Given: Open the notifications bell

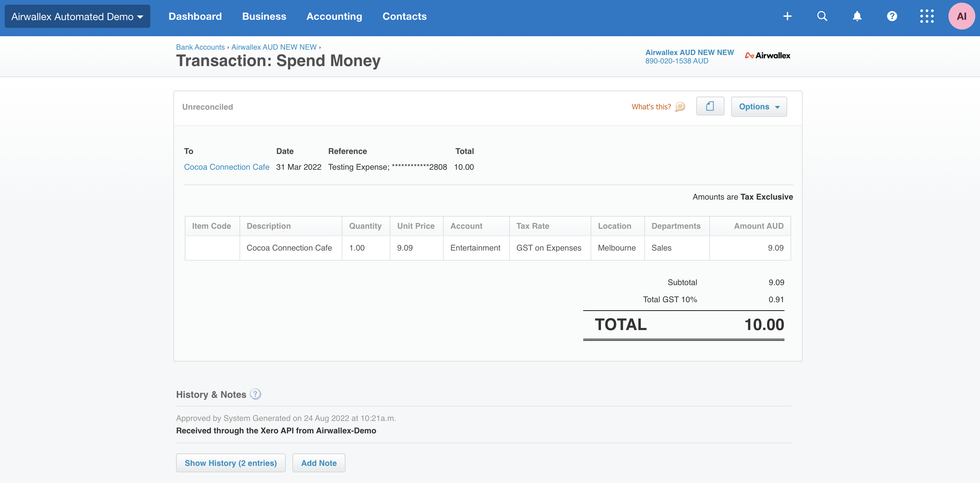Looking at the screenshot, I should pyautogui.click(x=857, y=16).
